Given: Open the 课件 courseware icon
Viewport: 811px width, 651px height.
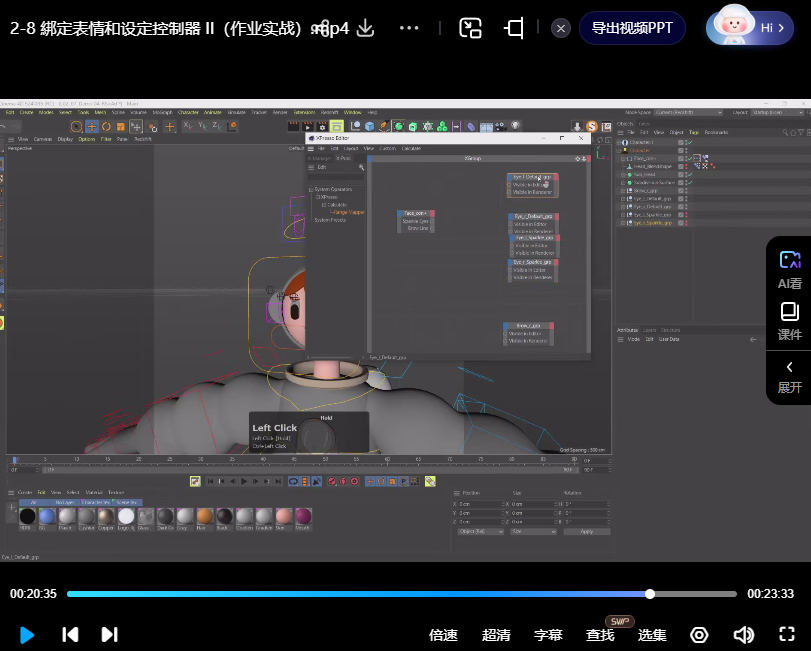Looking at the screenshot, I should coord(789,321).
